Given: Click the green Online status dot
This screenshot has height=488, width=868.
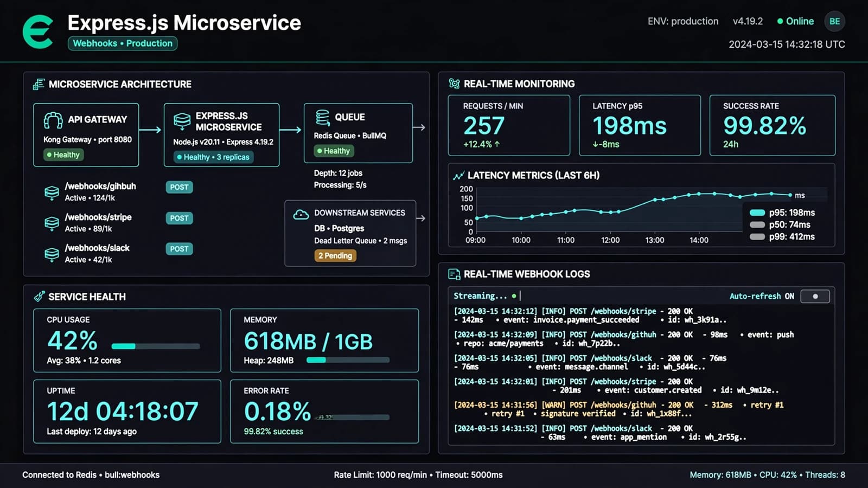Looking at the screenshot, I should 780,21.
